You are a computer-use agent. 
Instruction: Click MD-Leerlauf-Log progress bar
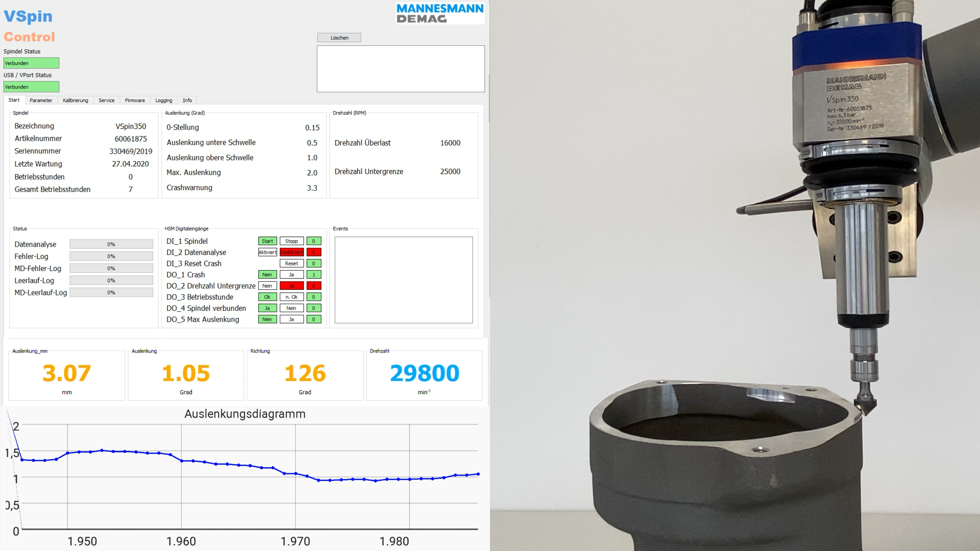[x=112, y=292]
